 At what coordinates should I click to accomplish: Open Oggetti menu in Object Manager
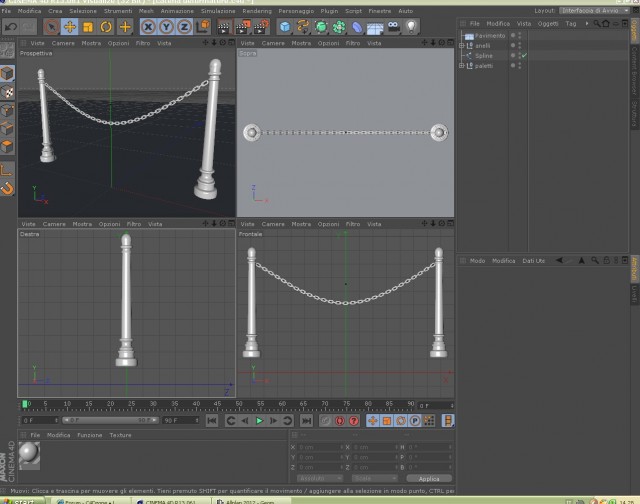coord(548,24)
